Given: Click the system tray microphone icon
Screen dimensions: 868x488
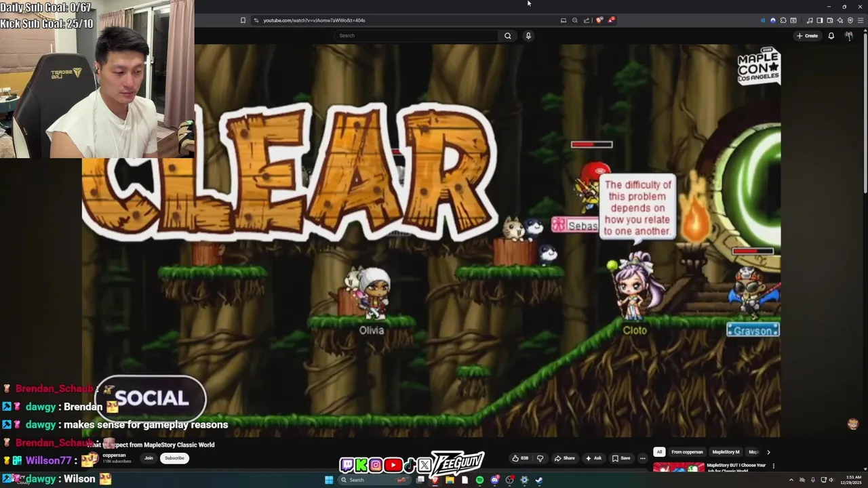Looking at the screenshot, I should [812, 480].
